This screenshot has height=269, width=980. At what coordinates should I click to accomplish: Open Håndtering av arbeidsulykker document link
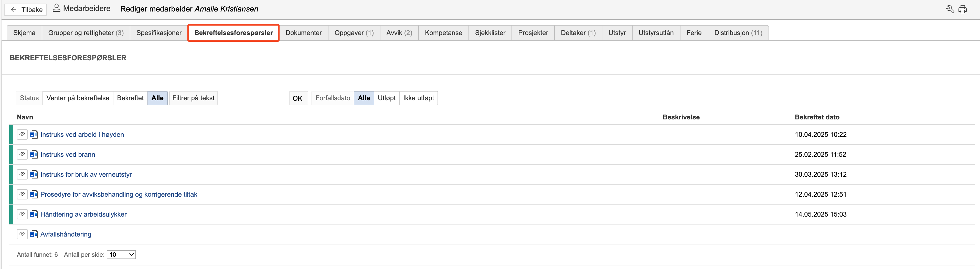83,214
